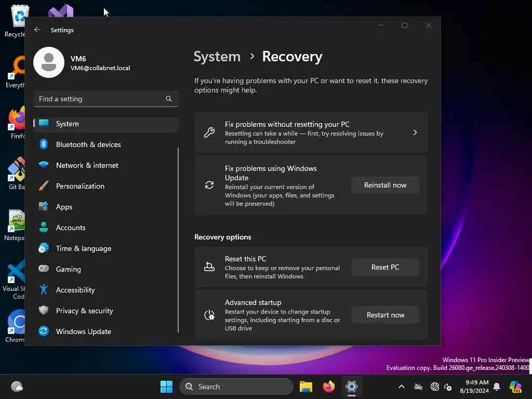The image size is (532, 399).
Task: Go to Personalization settings
Action: point(106,186)
